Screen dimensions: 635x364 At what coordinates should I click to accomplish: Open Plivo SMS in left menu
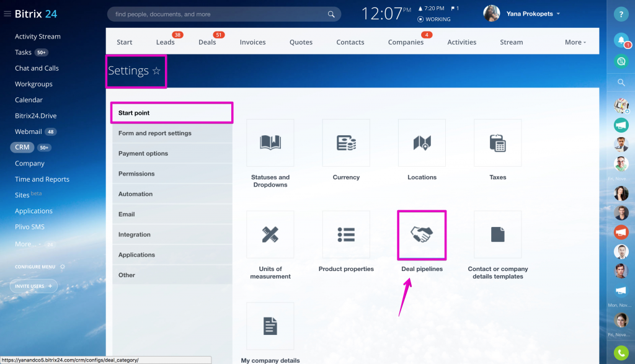(30, 227)
